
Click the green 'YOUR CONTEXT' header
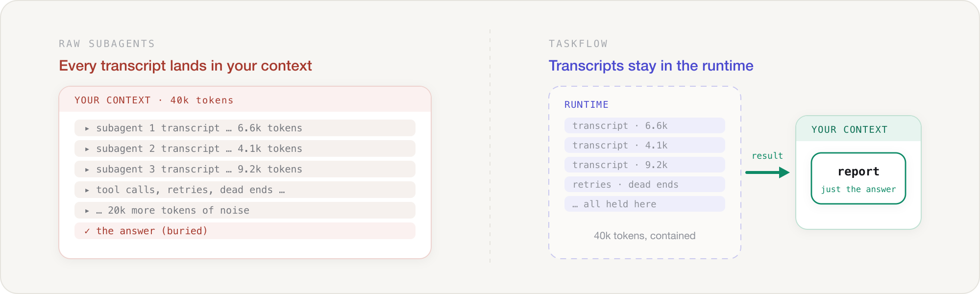pos(858,129)
